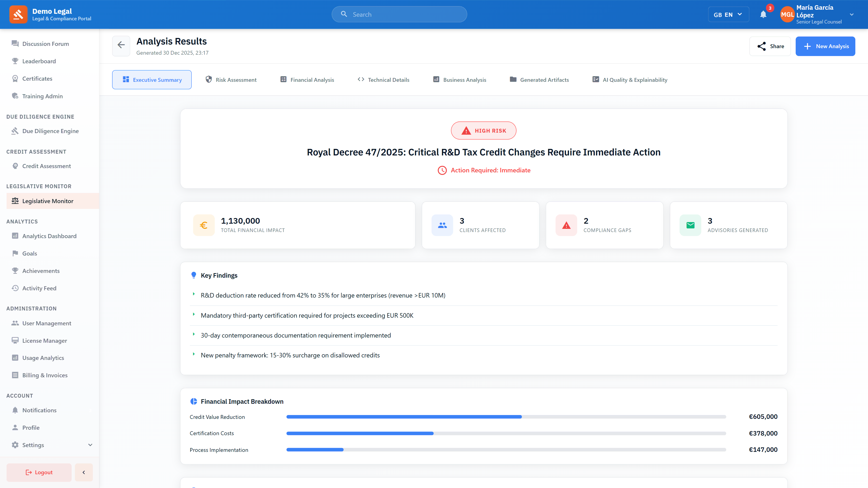Collapse the sidebar with the chevron button

[x=84, y=472]
